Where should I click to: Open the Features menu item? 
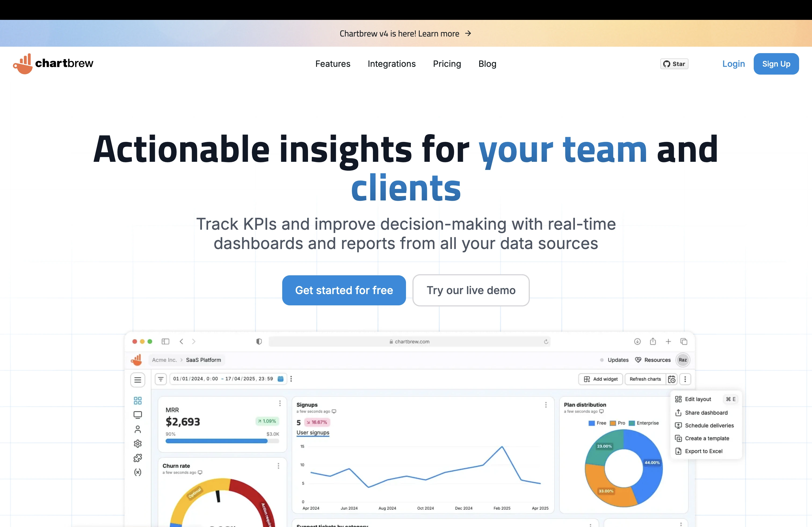pyautogui.click(x=333, y=64)
